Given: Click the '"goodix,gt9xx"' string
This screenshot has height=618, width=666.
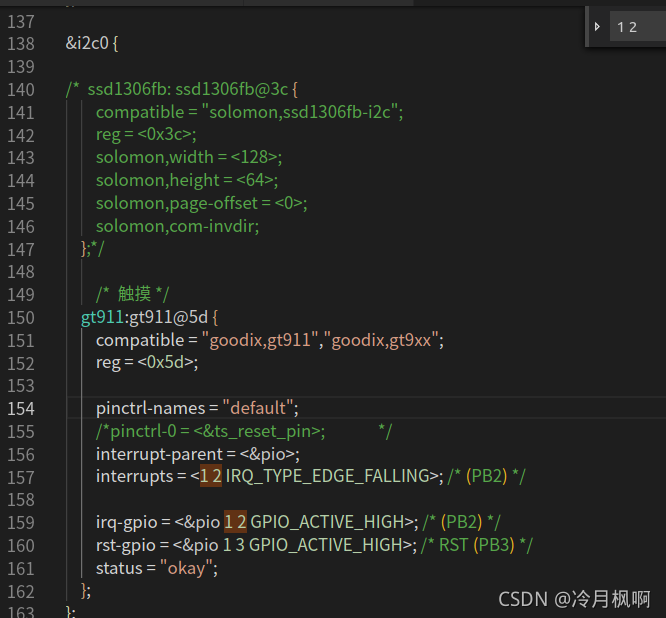Looking at the screenshot, I should [x=381, y=340].
